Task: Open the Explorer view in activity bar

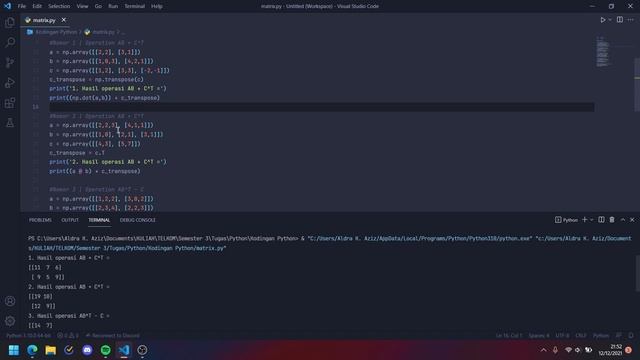Action: click(10, 22)
